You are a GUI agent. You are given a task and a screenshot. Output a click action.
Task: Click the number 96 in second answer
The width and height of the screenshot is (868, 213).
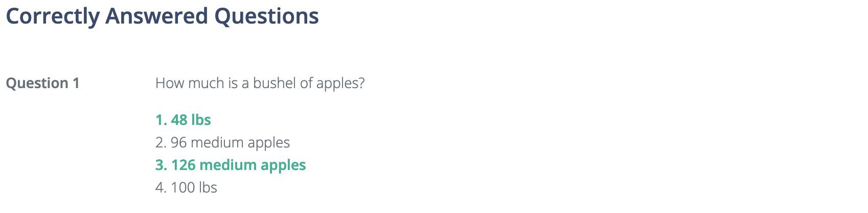179,142
